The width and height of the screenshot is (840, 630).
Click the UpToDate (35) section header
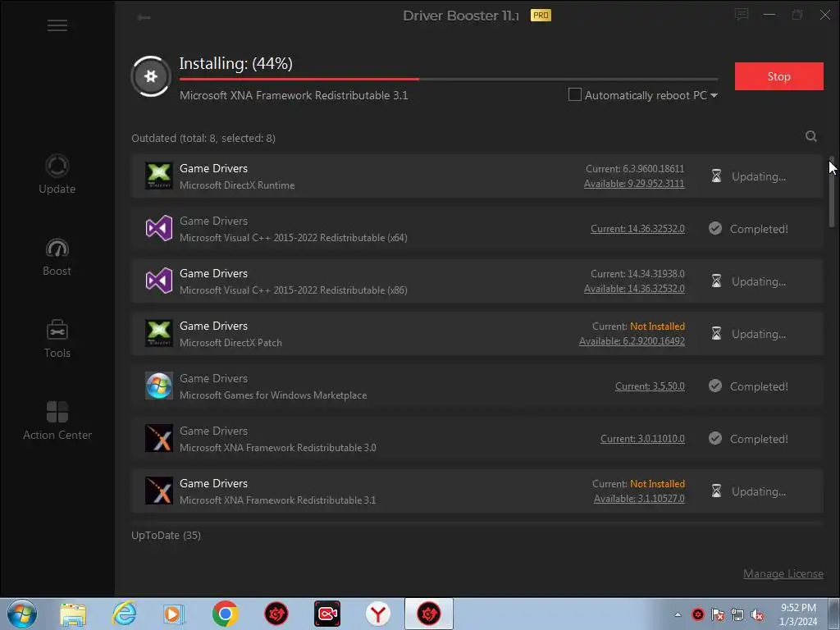click(166, 535)
